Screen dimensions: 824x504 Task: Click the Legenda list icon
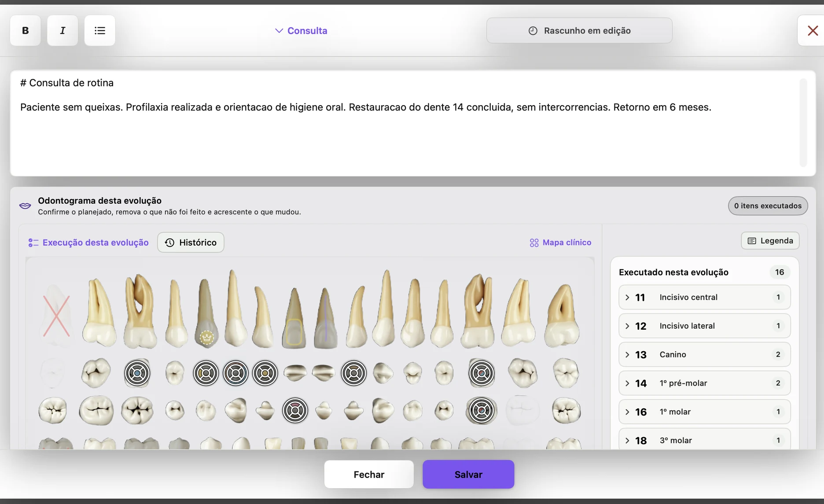coord(752,241)
